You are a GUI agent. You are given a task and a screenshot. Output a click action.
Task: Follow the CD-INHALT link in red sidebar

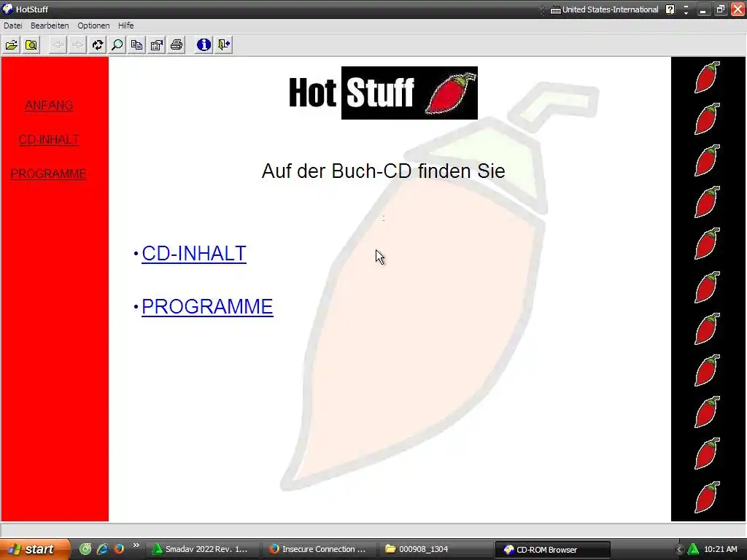click(49, 139)
